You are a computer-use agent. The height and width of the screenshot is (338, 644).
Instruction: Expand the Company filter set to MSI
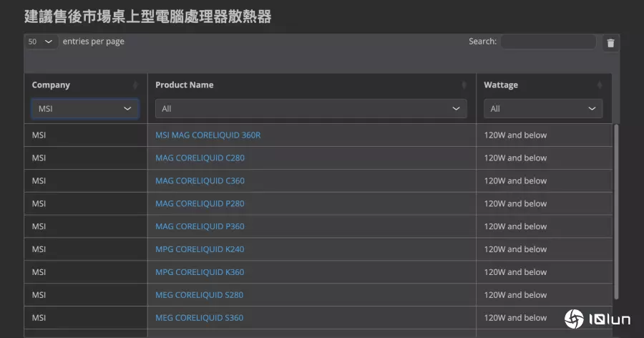click(85, 109)
